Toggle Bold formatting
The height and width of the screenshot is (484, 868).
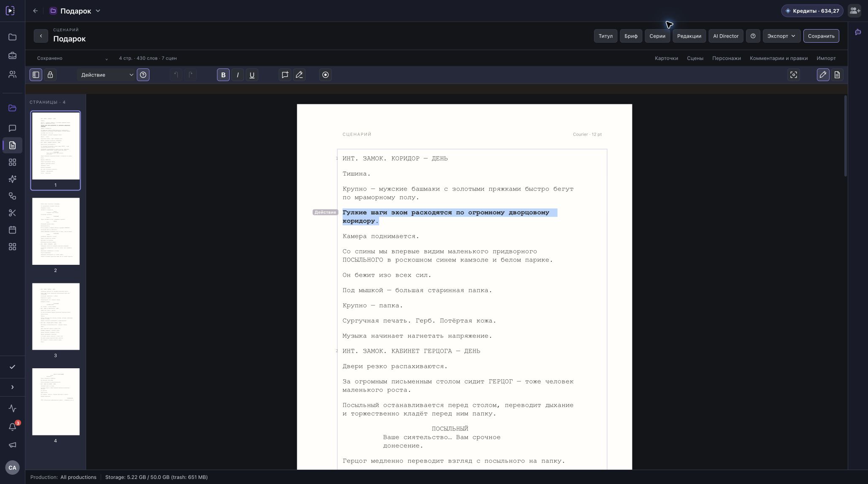[223, 75]
